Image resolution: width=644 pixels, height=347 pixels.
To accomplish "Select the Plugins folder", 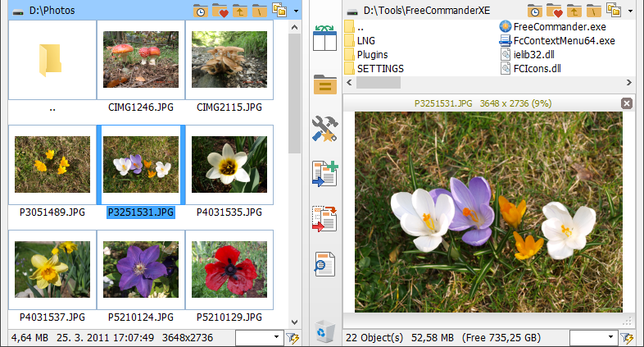I will [366, 55].
